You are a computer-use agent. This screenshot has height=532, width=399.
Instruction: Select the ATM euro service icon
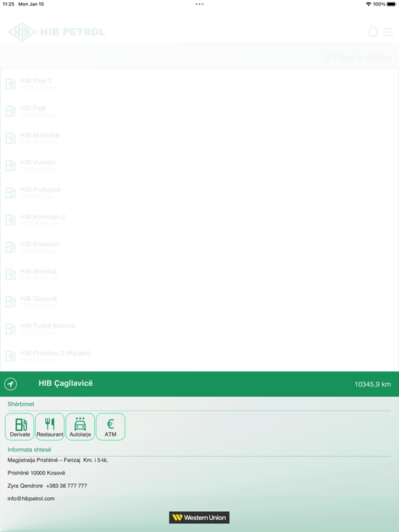pyautogui.click(x=111, y=427)
